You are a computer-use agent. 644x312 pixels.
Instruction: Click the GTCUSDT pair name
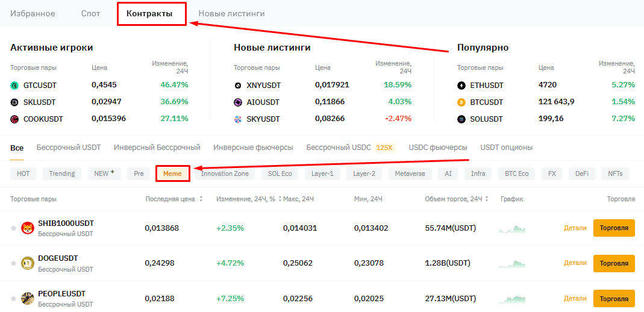tap(40, 86)
